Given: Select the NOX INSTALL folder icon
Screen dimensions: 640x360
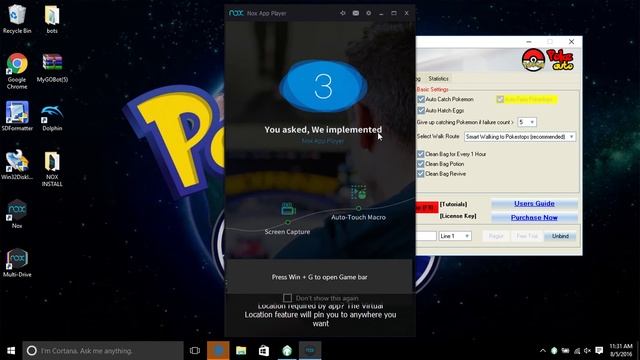Looking at the screenshot, I should point(52,168).
